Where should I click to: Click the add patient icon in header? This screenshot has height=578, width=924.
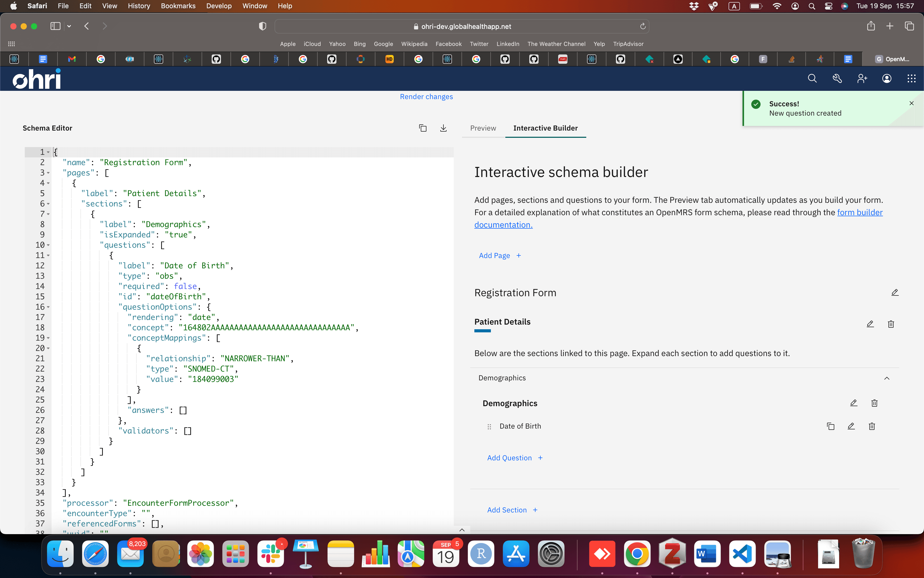click(x=862, y=79)
